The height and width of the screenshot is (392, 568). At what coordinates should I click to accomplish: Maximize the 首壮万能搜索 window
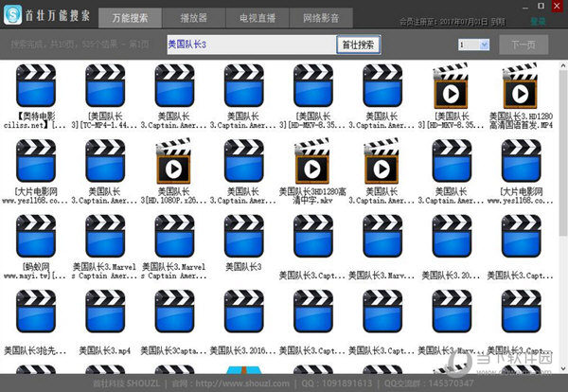tap(541, 6)
